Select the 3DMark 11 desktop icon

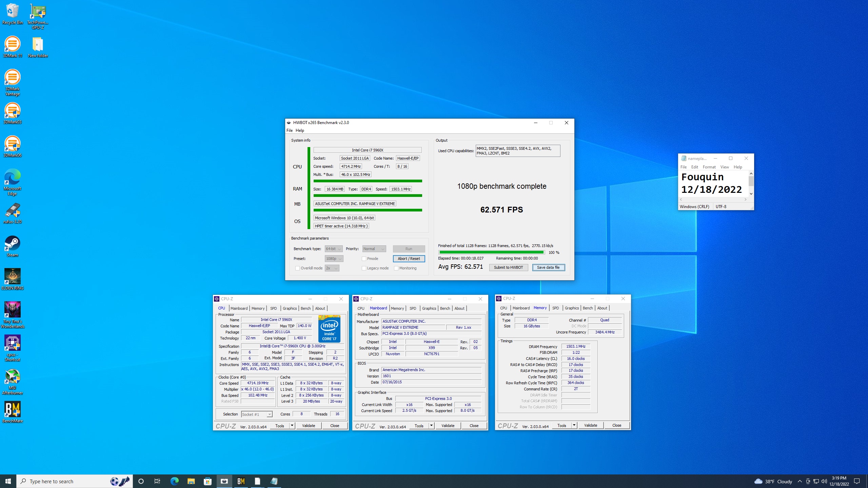(x=13, y=47)
